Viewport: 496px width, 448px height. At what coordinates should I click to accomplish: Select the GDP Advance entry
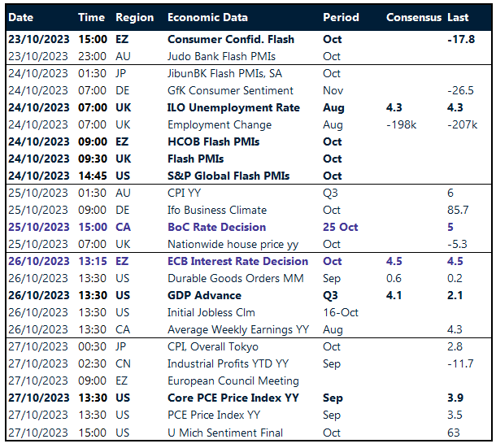[x=204, y=296]
